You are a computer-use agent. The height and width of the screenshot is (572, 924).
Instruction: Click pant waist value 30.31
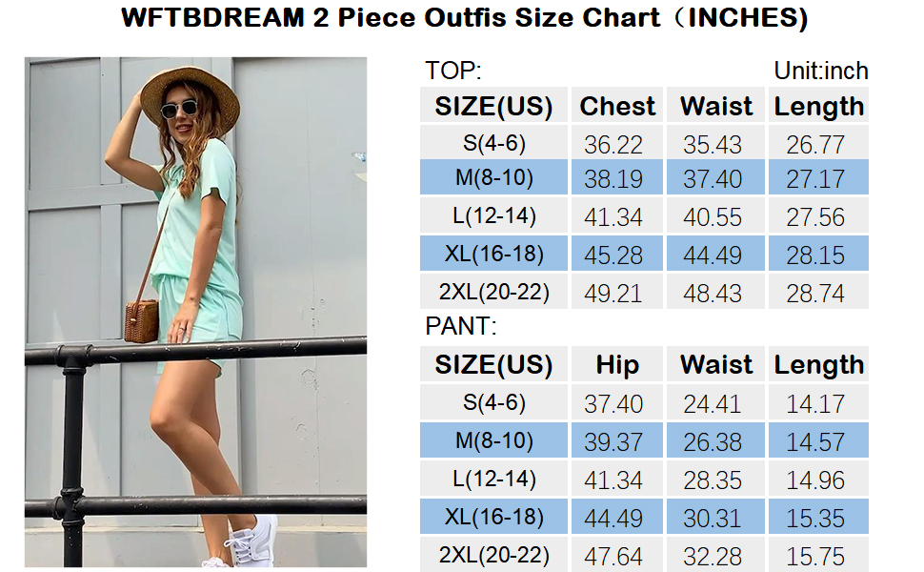point(713,519)
